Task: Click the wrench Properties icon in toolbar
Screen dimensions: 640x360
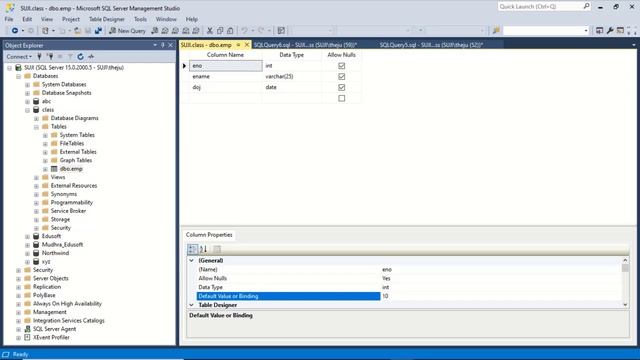Action: pos(610,31)
